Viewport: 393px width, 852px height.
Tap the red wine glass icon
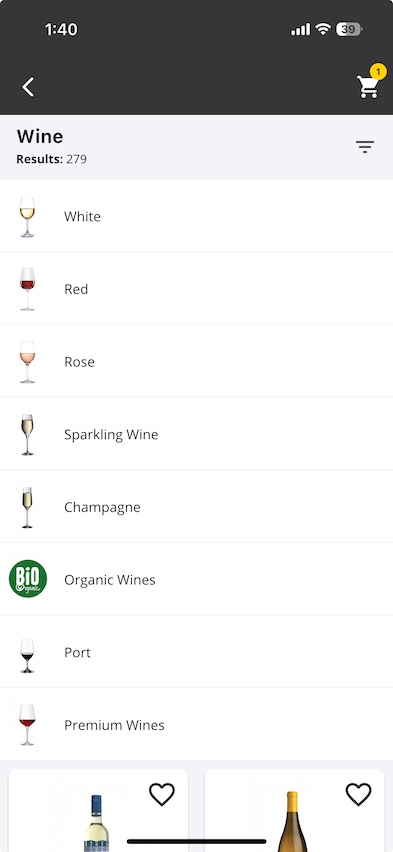coord(27,289)
